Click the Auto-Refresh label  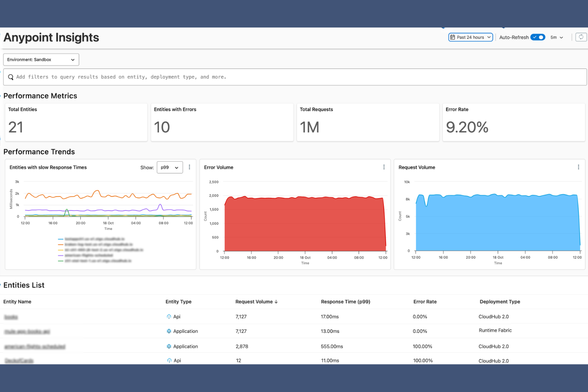coord(514,37)
